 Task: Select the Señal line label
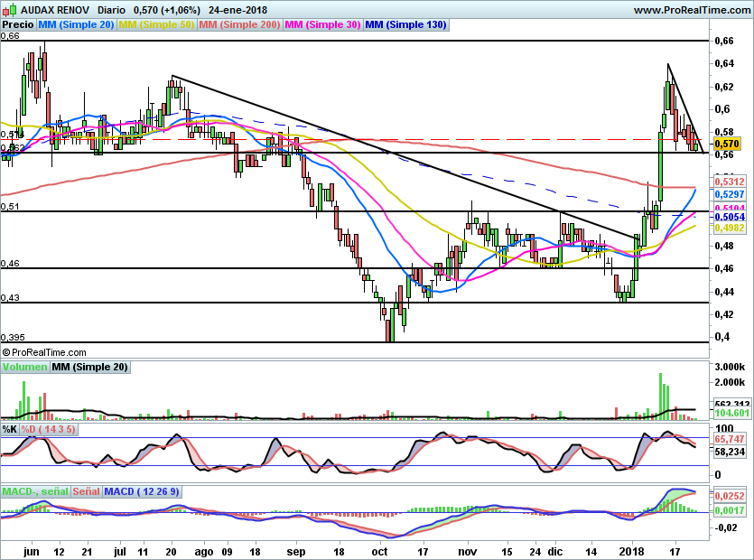pyautogui.click(x=86, y=491)
